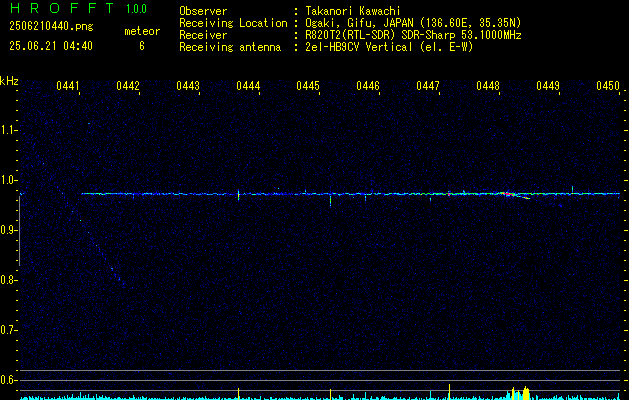Click the Receiving Location label

coord(233,23)
